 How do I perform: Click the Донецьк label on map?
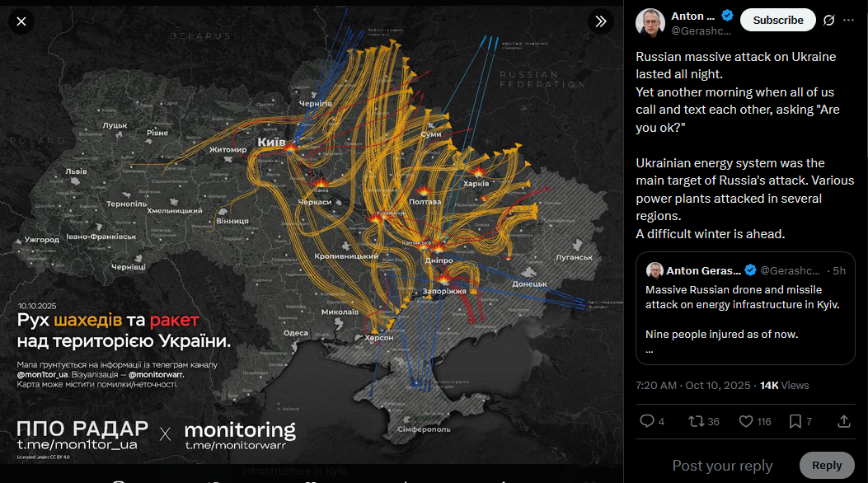[529, 284]
